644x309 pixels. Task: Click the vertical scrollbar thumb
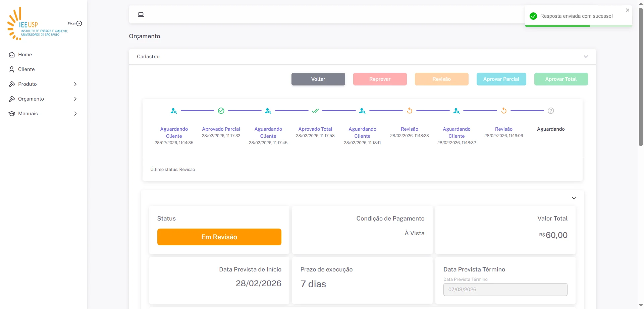tap(641, 76)
